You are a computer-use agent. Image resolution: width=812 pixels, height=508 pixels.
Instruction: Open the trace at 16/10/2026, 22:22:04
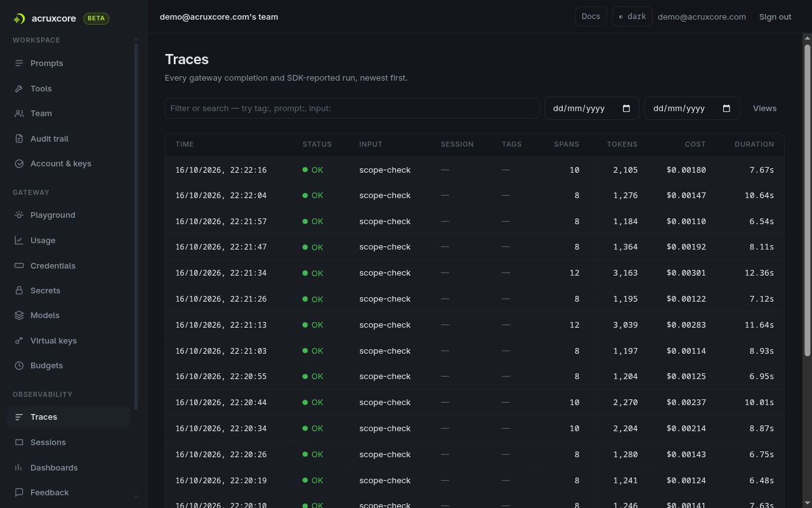coord(475,196)
